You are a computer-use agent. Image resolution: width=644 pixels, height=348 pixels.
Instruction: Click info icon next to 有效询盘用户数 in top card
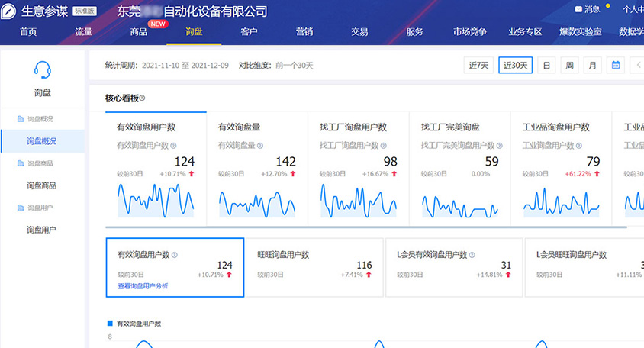click(x=173, y=146)
